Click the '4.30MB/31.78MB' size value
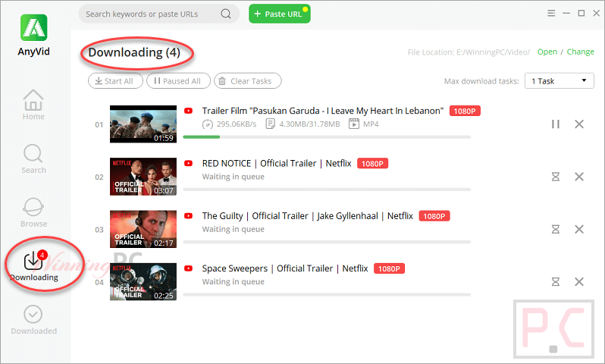The height and width of the screenshot is (364, 605). coord(309,124)
